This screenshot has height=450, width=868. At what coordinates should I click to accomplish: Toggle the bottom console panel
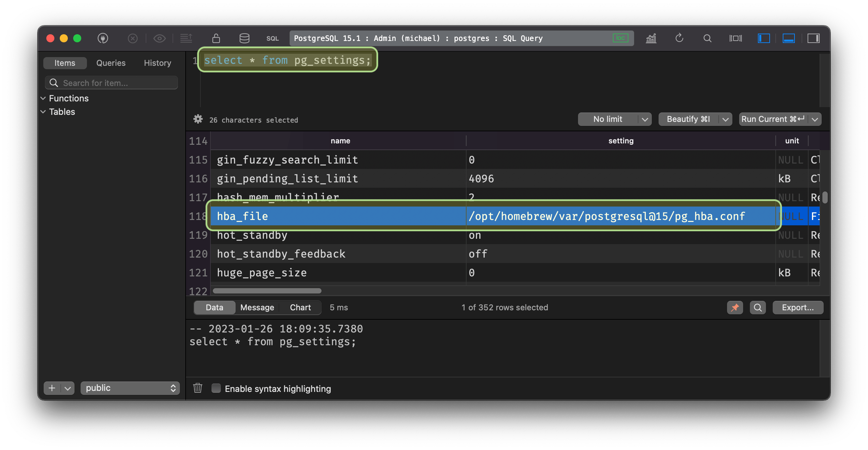[788, 38]
